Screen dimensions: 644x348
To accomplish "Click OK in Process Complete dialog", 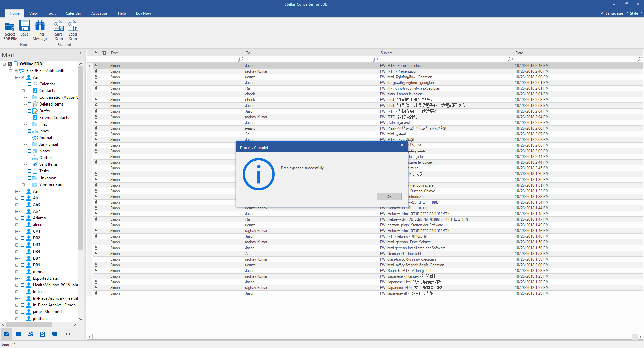I will point(389,196).
